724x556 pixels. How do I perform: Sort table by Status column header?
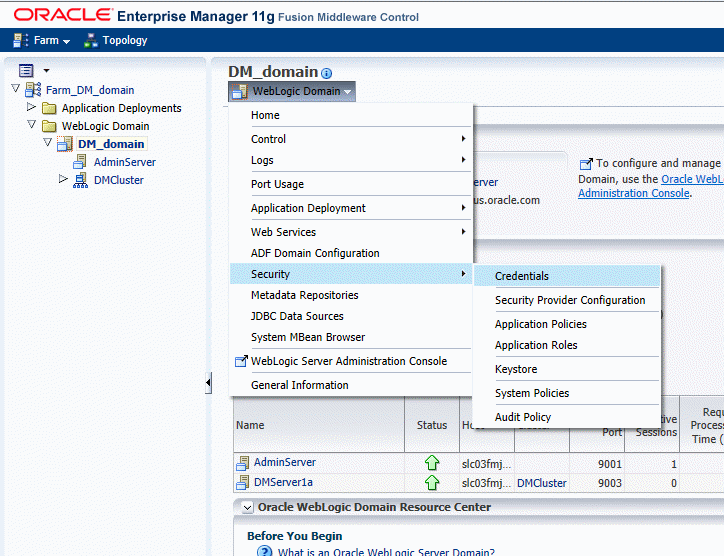[432, 425]
